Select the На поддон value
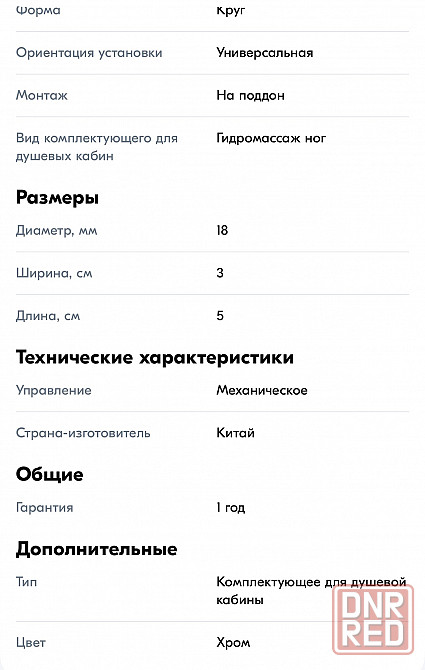Screen dimensions: 425x670 [250, 95]
